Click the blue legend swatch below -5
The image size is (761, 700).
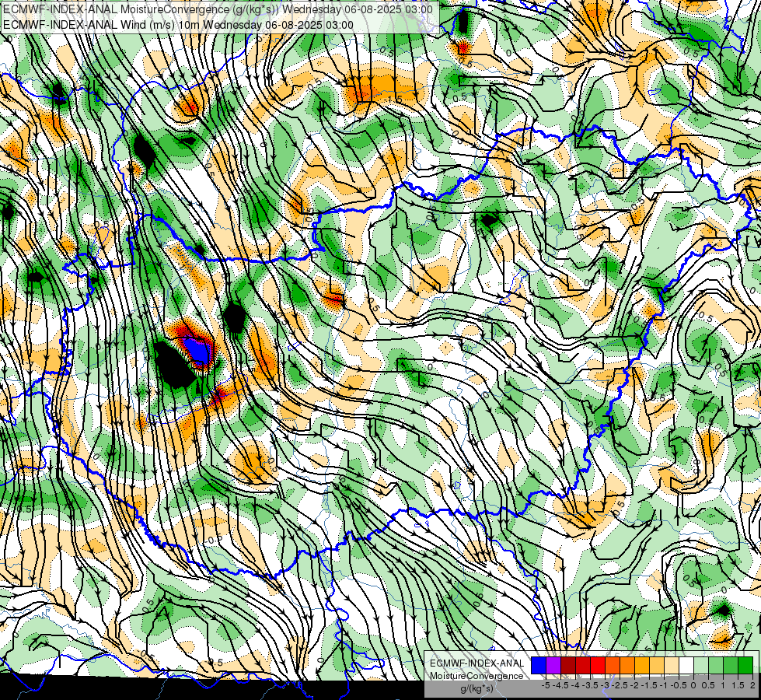pos(539,665)
